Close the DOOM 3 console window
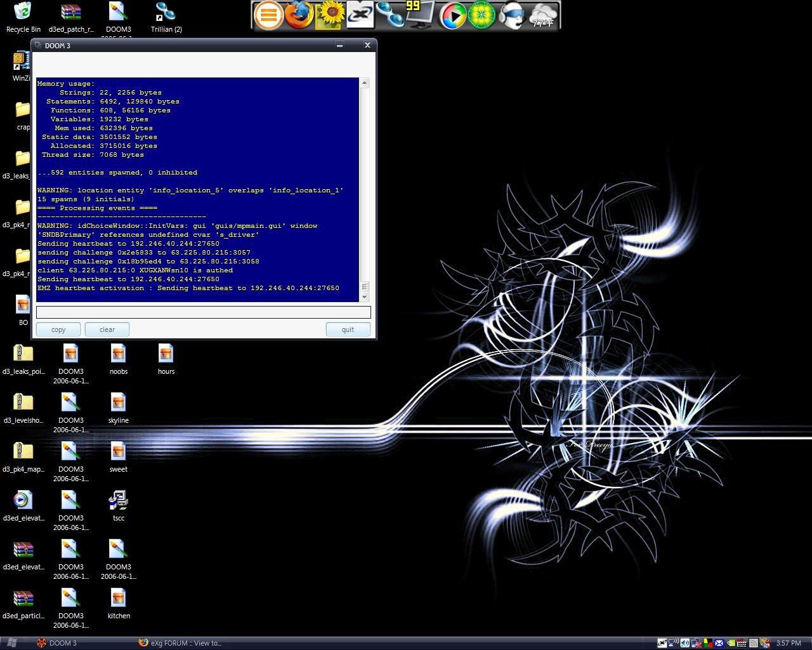 point(367,45)
